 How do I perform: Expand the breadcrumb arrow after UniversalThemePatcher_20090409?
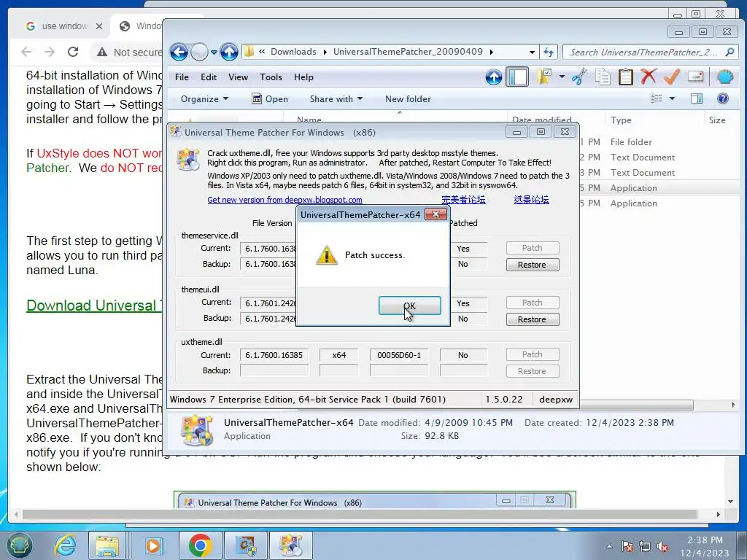pos(491,52)
